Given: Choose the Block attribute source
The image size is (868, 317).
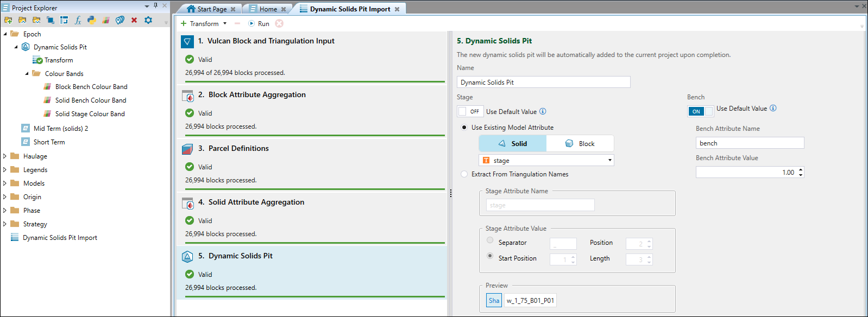Looking at the screenshot, I should 580,143.
